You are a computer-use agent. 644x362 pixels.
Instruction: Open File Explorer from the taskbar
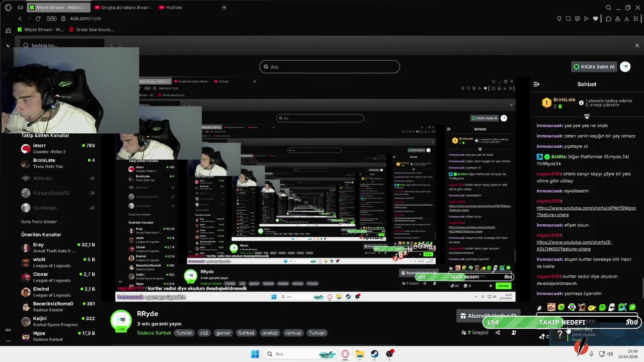pos(360,354)
